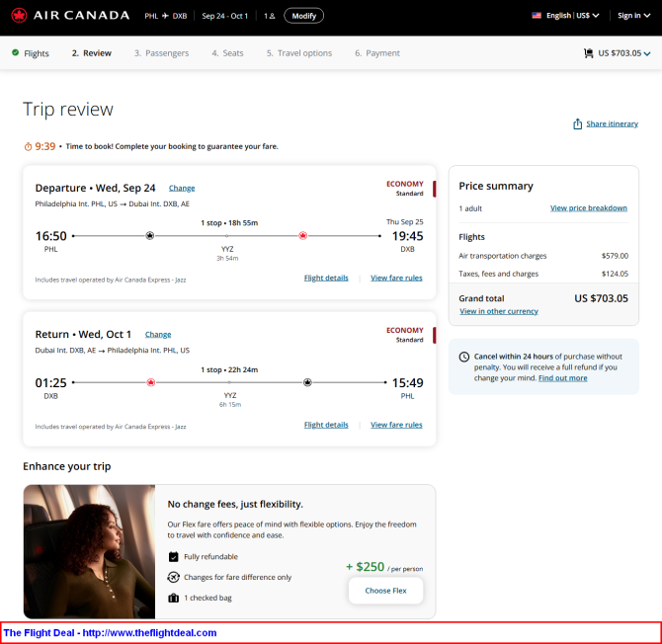
Task: Click the Economy Standard label on return
Action: pos(405,335)
